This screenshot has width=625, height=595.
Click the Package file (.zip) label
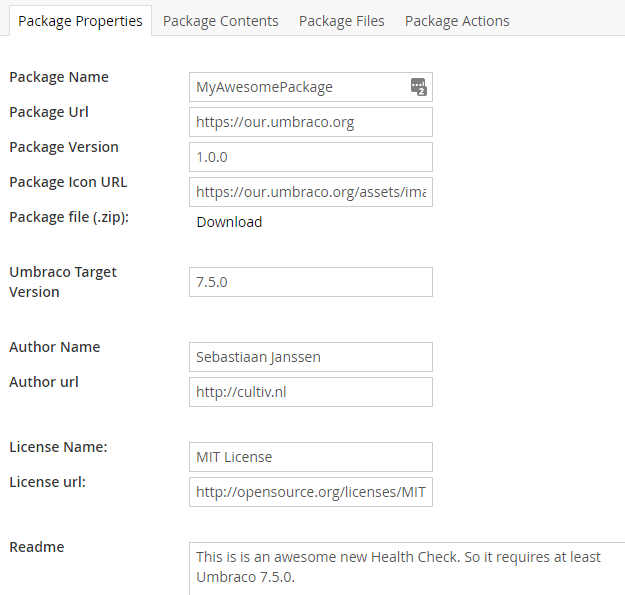click(69, 217)
